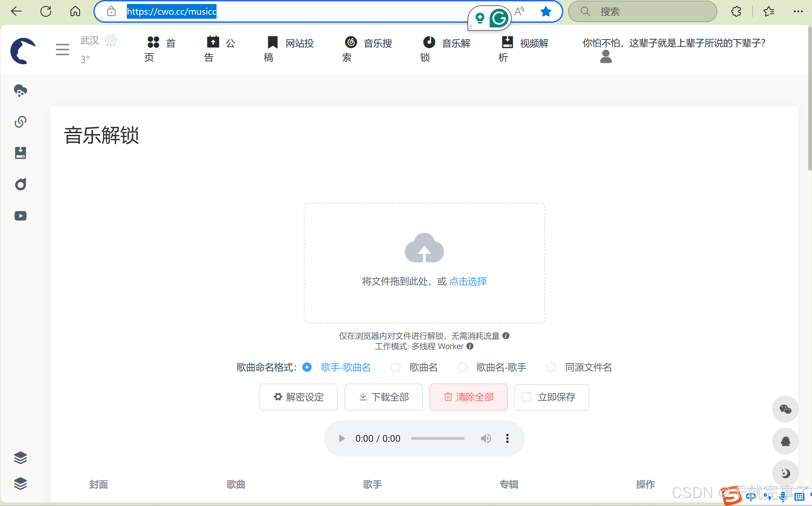This screenshot has width=812, height=506.
Task: Select the 歌曲名-歌手 radio option
Action: tap(463, 367)
